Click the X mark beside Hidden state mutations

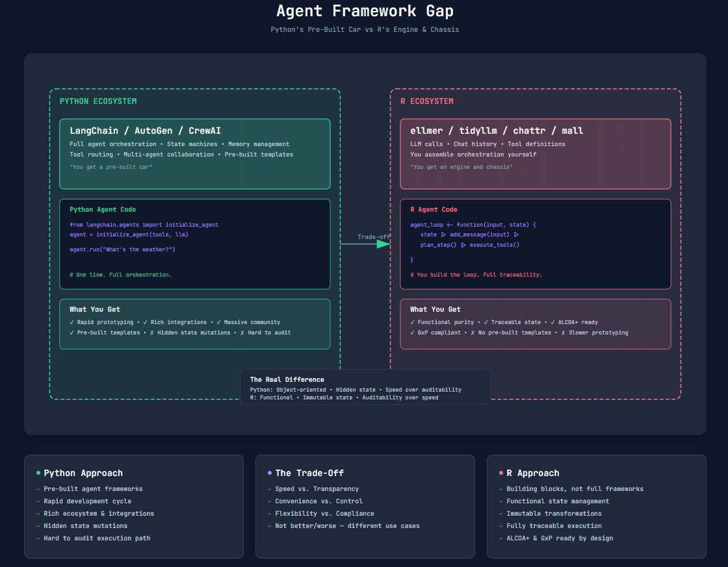[151, 333]
